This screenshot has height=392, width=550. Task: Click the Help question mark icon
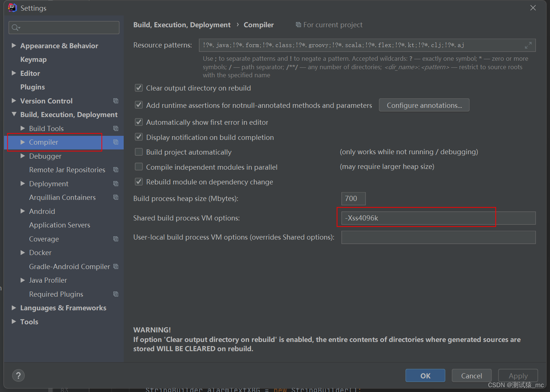tap(18, 375)
